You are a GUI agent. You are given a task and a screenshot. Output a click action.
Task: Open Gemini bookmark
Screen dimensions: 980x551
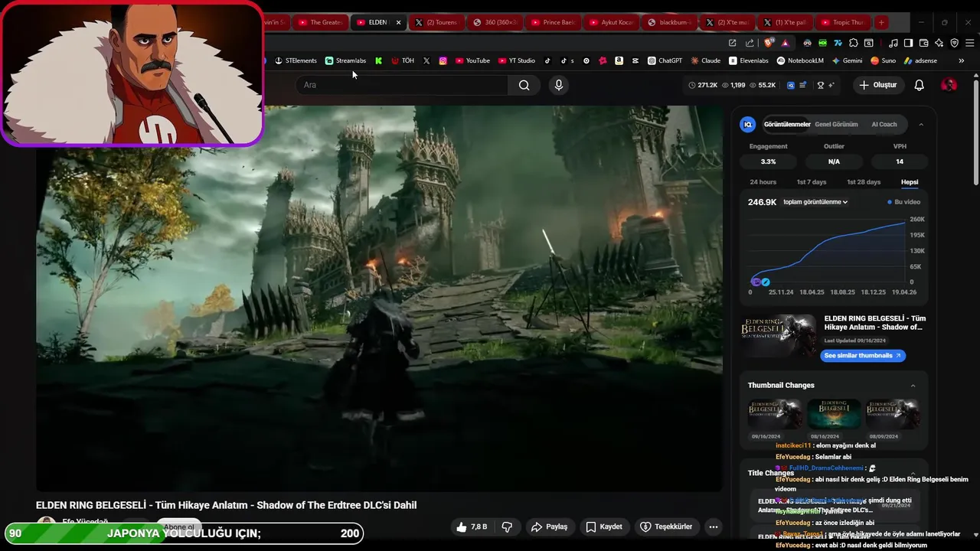point(847,60)
